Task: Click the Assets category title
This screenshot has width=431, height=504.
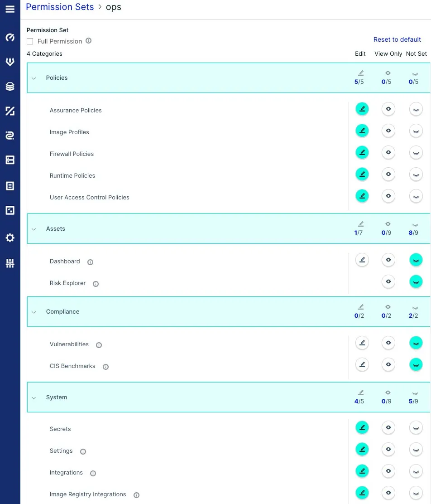Action: coord(56,228)
